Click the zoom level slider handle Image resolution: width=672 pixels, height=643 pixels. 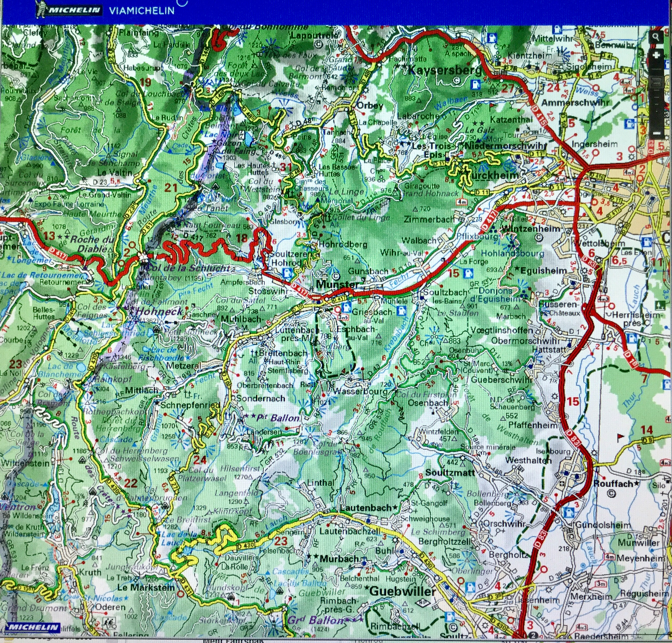(x=656, y=84)
